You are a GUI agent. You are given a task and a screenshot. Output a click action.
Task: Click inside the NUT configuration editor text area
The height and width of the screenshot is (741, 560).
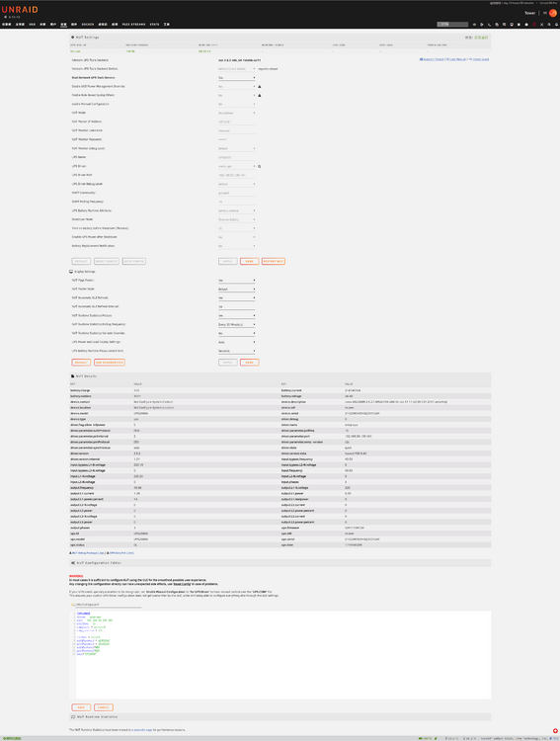(x=282, y=655)
